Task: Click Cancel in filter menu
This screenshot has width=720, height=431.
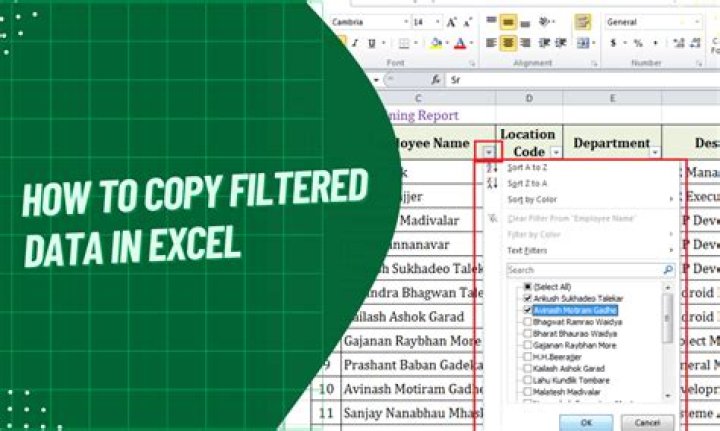Action: tap(647, 423)
